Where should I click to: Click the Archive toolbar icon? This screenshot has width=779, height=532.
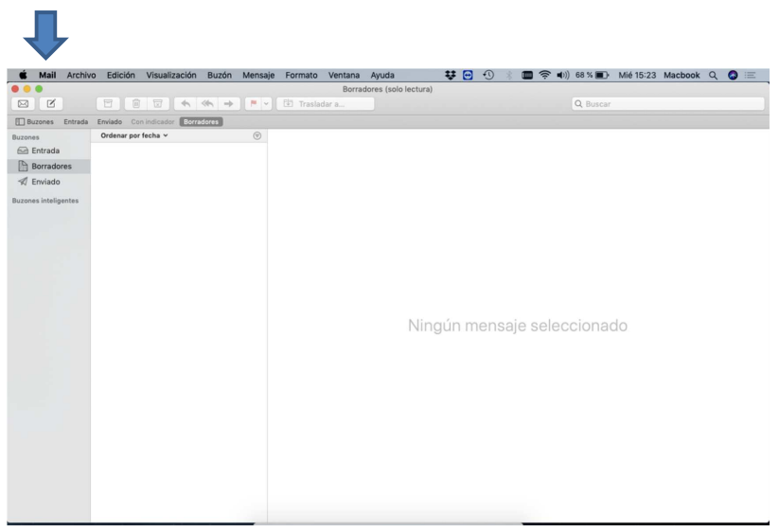pyautogui.click(x=109, y=104)
